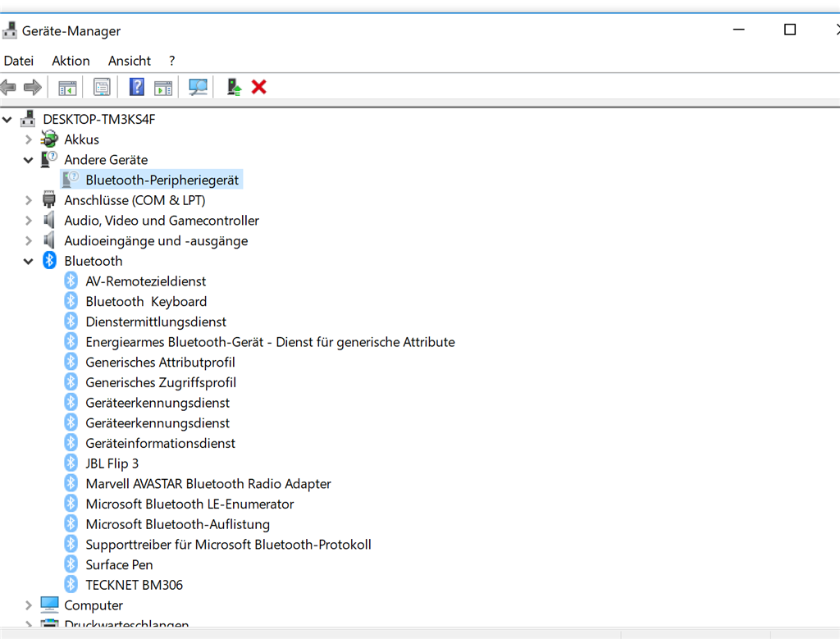
Task: Show or hide the console tree icon
Action: click(67, 87)
